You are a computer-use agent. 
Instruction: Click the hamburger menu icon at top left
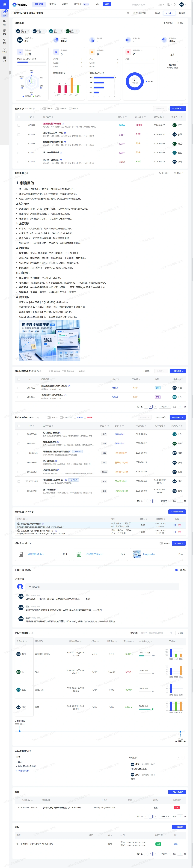[x=4, y=4]
